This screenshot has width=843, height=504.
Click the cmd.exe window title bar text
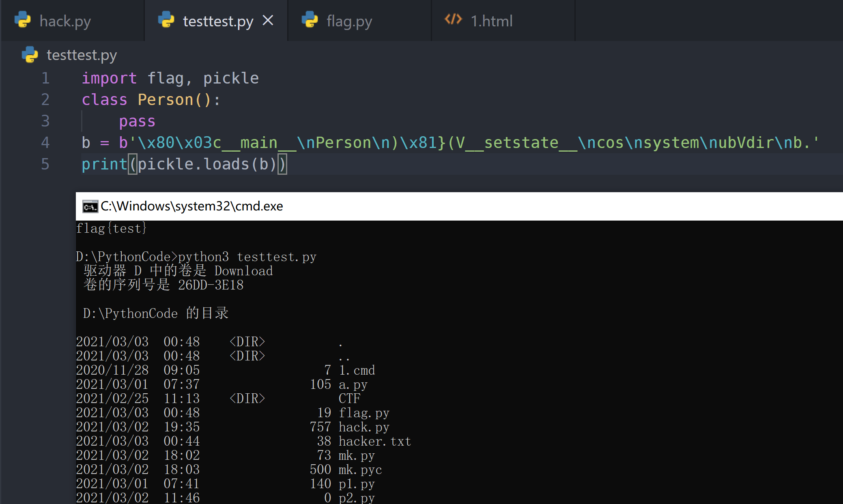(191, 206)
